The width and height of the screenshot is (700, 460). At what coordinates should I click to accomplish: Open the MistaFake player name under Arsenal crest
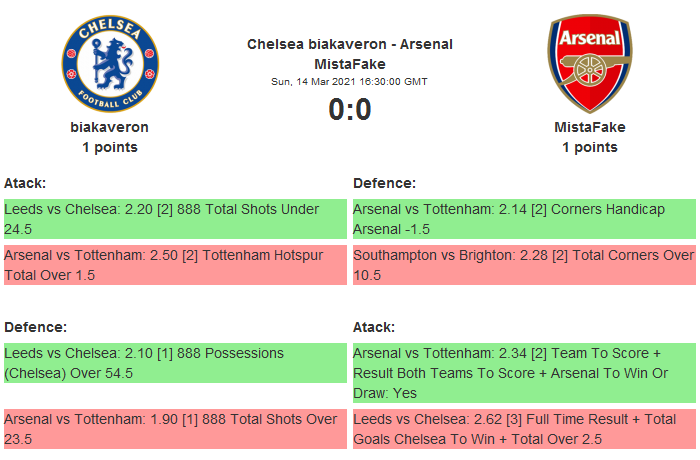pyautogui.click(x=589, y=127)
